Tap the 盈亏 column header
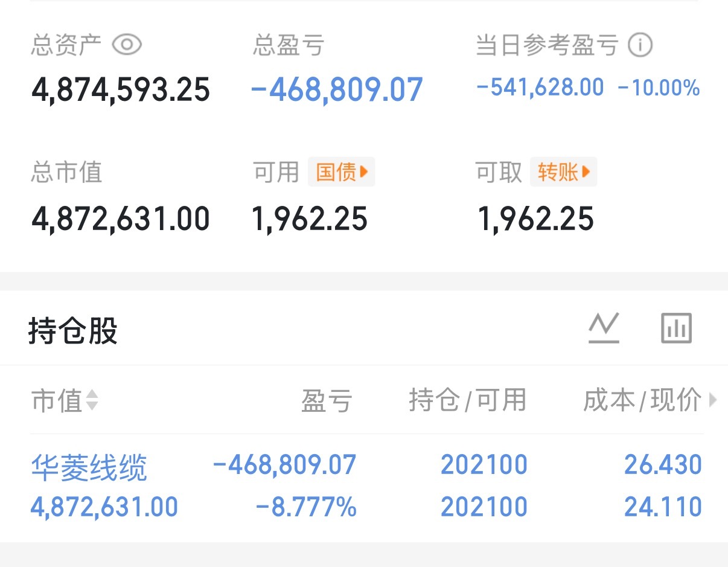Screen dimensions: 728x567 [x=327, y=400]
